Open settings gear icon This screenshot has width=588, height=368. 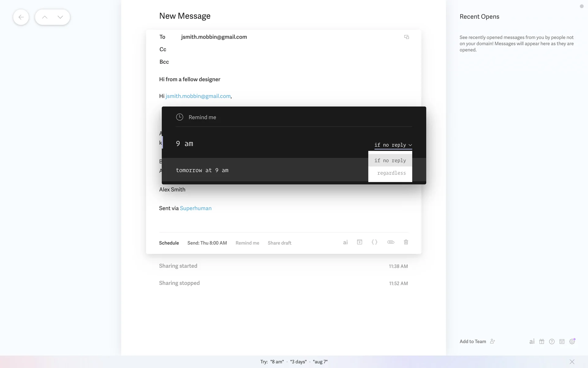[x=572, y=342]
